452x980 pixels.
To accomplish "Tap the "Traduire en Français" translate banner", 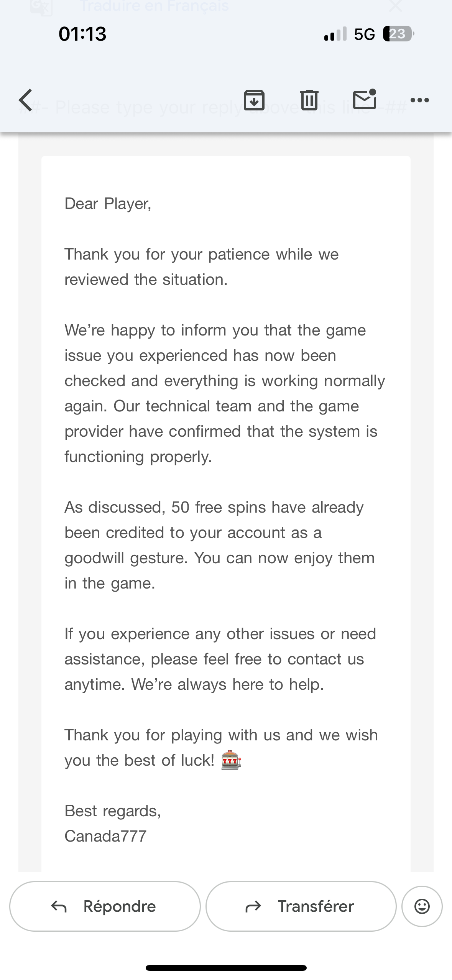I will pyautogui.click(x=154, y=6).
